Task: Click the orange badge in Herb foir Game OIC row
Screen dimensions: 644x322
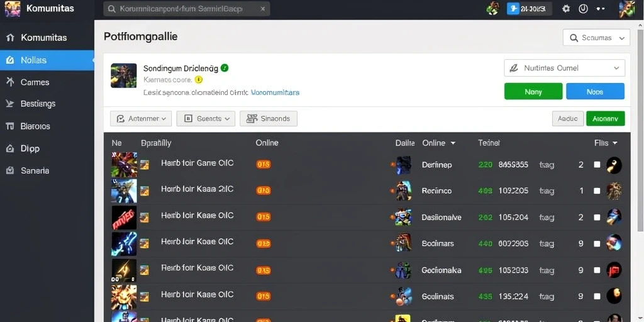Action: 264,165
